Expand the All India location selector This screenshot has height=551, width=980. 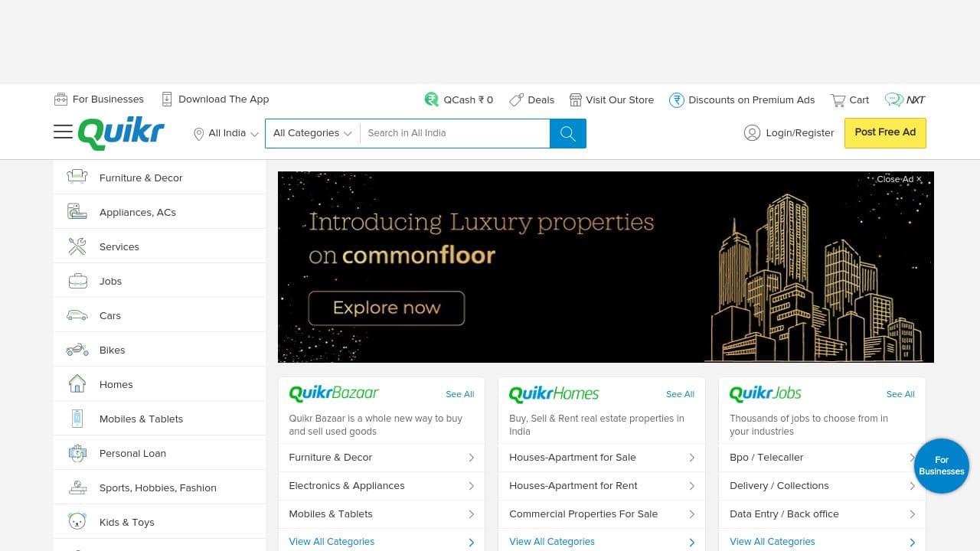[224, 132]
